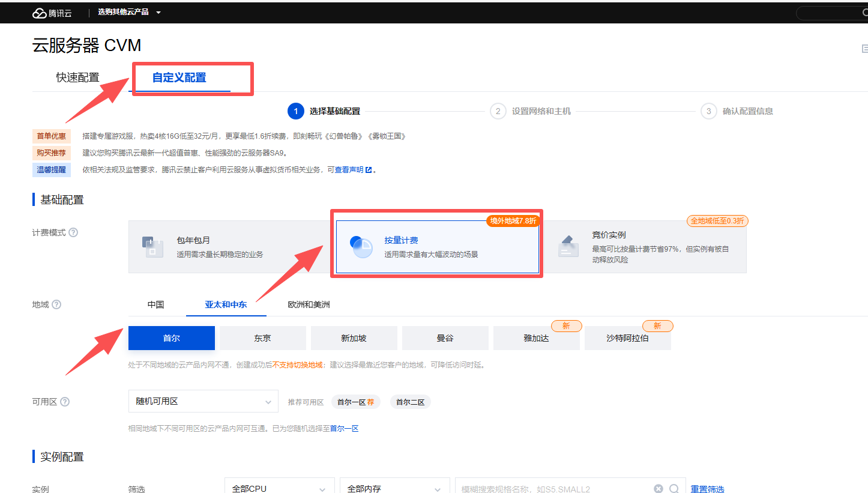Click the 温馨提醒 tag
Screen dimensions: 868x493
click(x=52, y=170)
